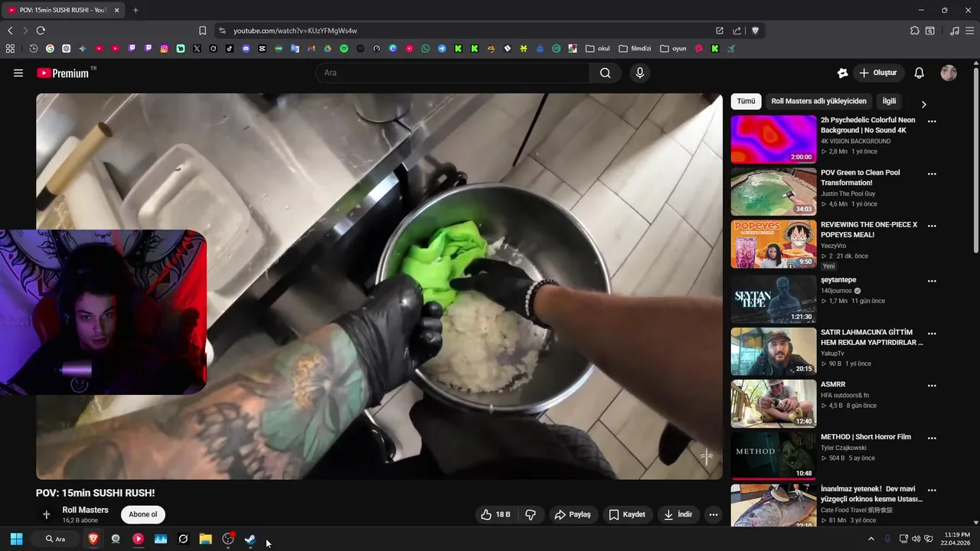Show hidden system tray icons
This screenshot has width=980, height=551.
[x=871, y=539]
